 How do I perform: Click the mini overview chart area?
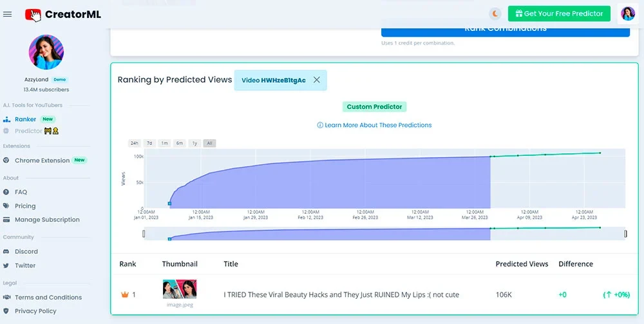[384, 234]
